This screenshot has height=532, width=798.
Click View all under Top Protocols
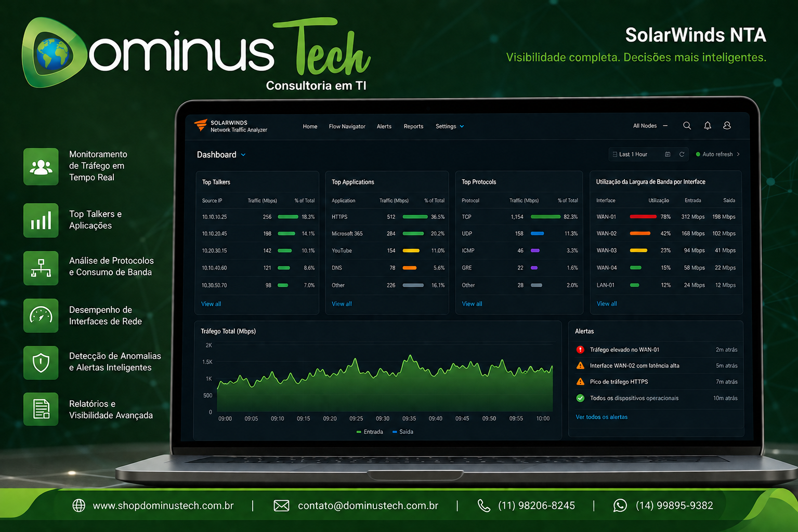point(472,304)
